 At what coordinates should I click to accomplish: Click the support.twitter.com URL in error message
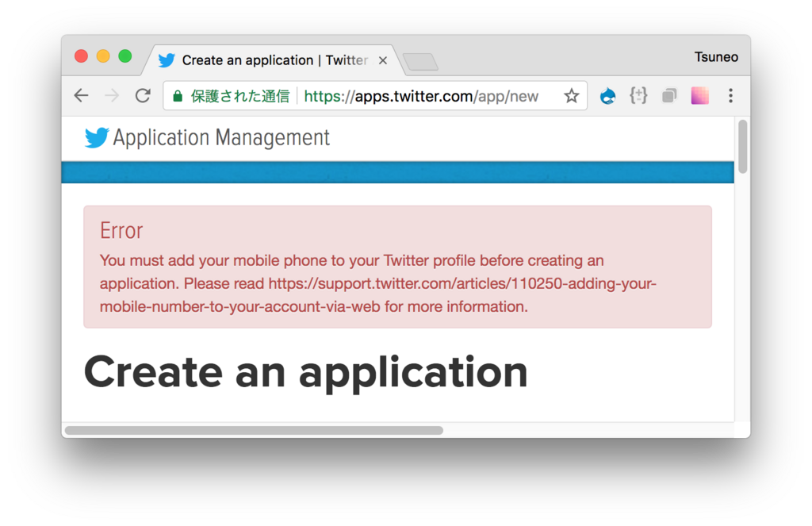point(378,295)
